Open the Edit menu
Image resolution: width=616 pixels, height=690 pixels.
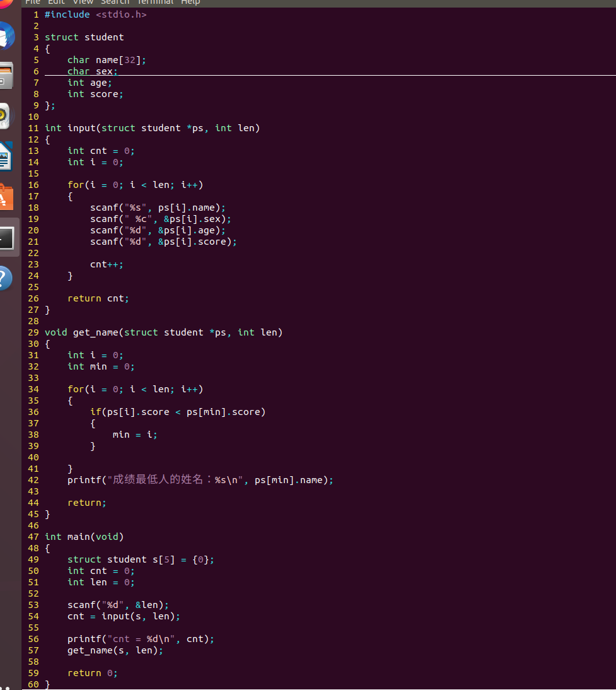pos(57,3)
